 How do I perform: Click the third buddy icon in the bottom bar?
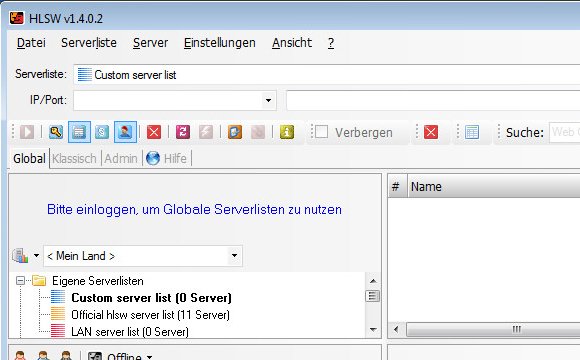coord(66,356)
